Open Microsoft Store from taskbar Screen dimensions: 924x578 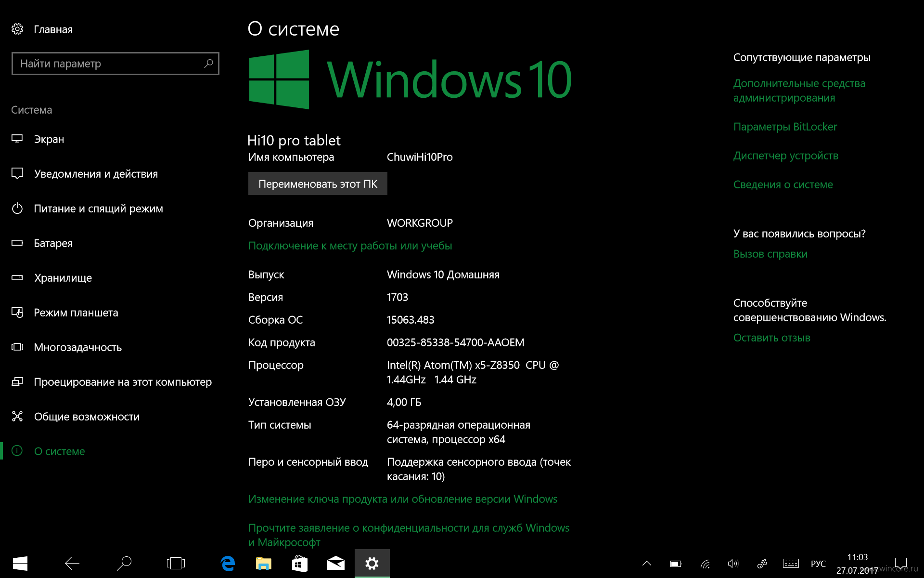pyautogui.click(x=300, y=564)
